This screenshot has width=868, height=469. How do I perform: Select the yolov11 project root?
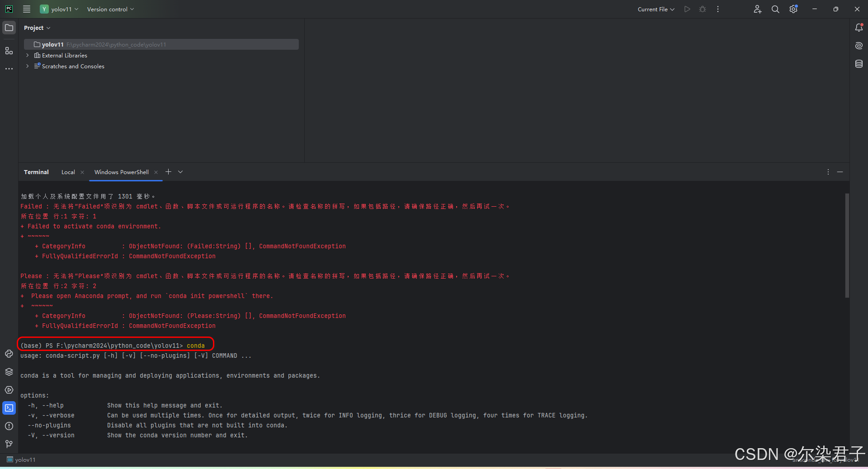(x=161, y=44)
